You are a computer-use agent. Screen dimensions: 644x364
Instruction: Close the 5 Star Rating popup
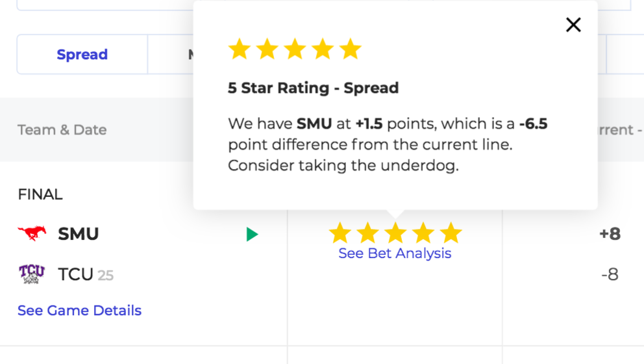573,25
